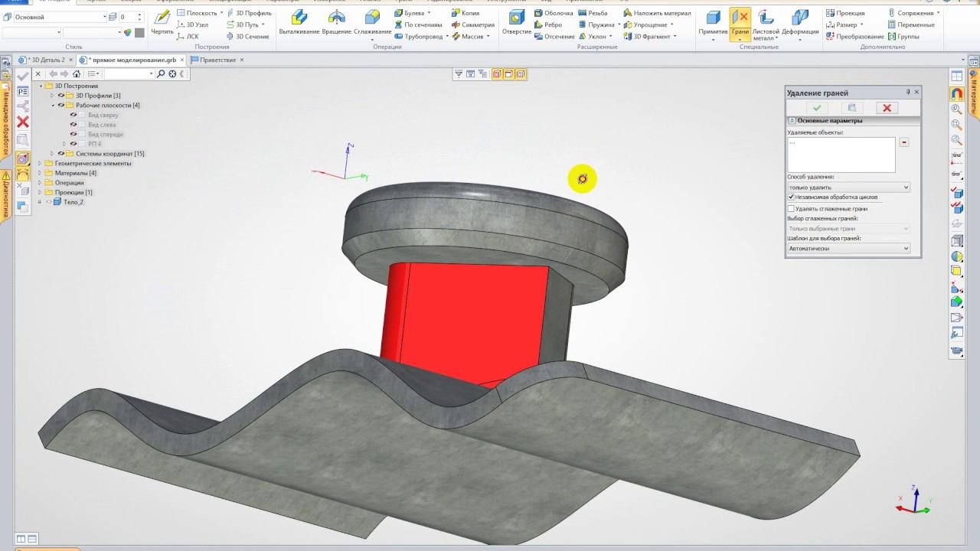Open the Отверстие hole tool

pos(517,21)
